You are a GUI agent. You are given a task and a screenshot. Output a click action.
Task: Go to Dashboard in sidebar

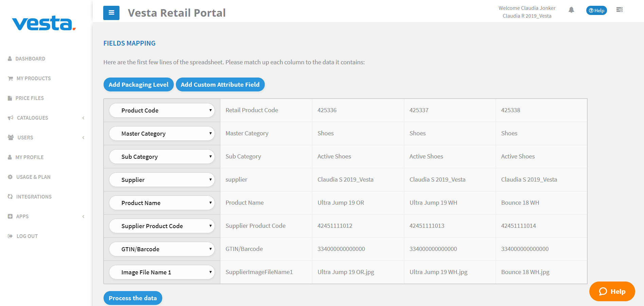coord(30,58)
